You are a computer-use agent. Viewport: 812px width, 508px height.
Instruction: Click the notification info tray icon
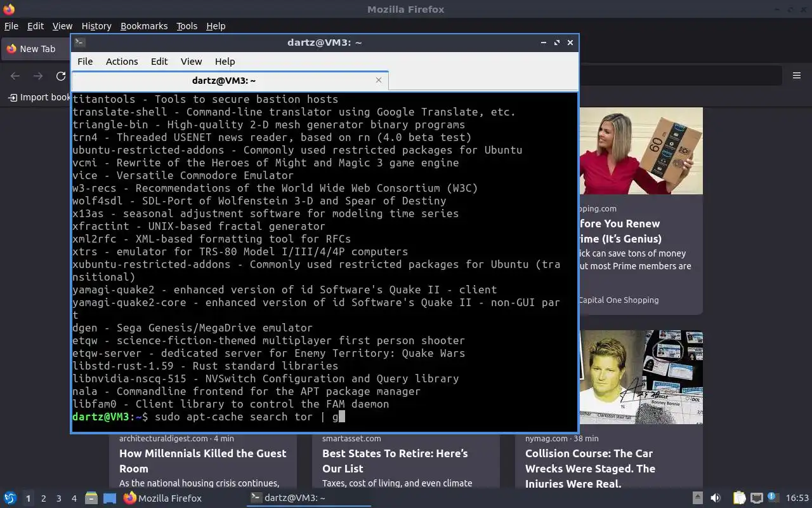click(x=773, y=497)
